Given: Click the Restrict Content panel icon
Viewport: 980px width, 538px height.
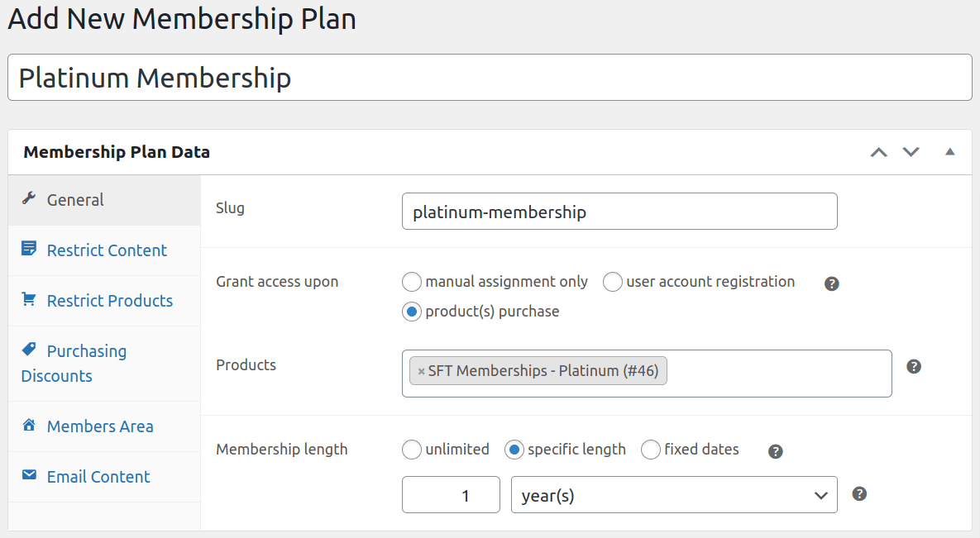Looking at the screenshot, I should pyautogui.click(x=27, y=248).
